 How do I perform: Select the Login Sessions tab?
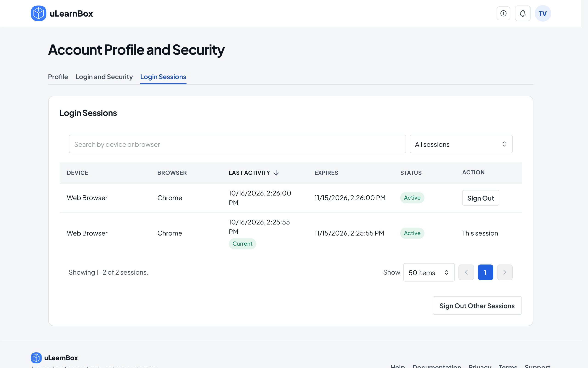[x=163, y=77]
